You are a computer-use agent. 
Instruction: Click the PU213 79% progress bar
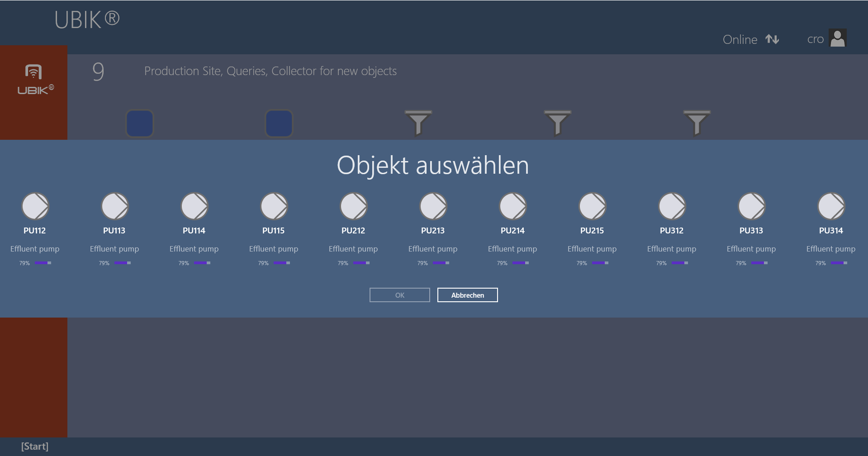(x=441, y=263)
